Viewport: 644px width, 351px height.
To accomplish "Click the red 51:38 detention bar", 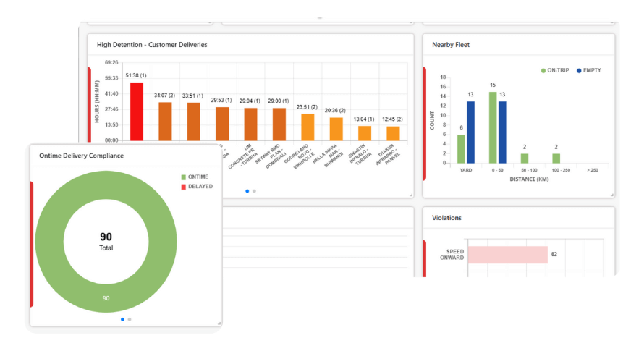I will [137, 111].
